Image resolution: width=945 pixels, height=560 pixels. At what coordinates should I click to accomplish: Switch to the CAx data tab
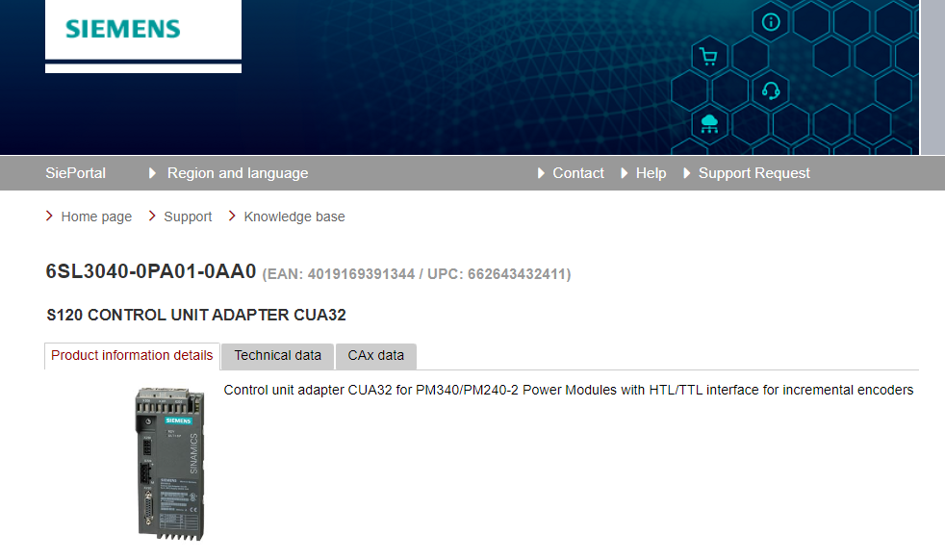pos(375,355)
